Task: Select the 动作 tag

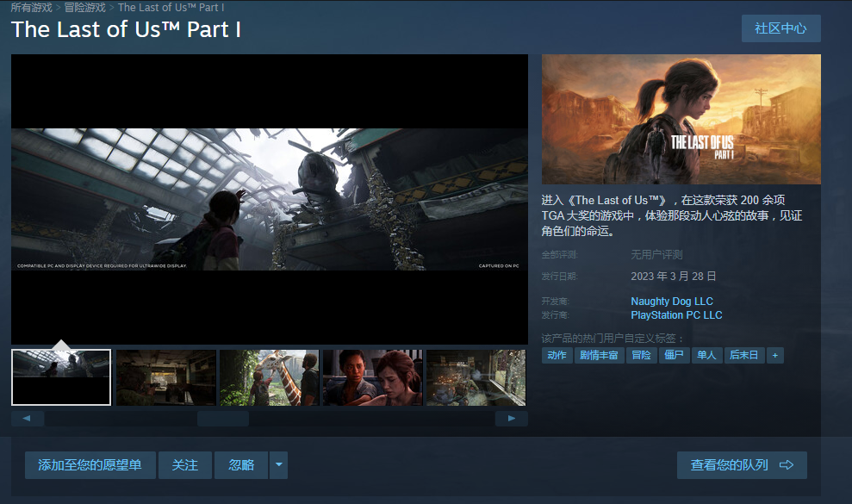Action: click(x=557, y=355)
